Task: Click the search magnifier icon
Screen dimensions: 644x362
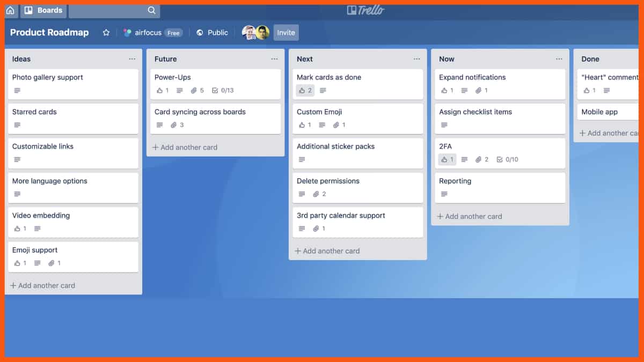Action: coord(150,10)
